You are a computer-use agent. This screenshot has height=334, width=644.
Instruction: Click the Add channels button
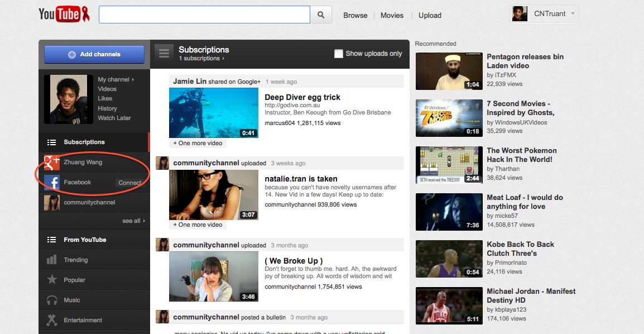click(x=94, y=54)
